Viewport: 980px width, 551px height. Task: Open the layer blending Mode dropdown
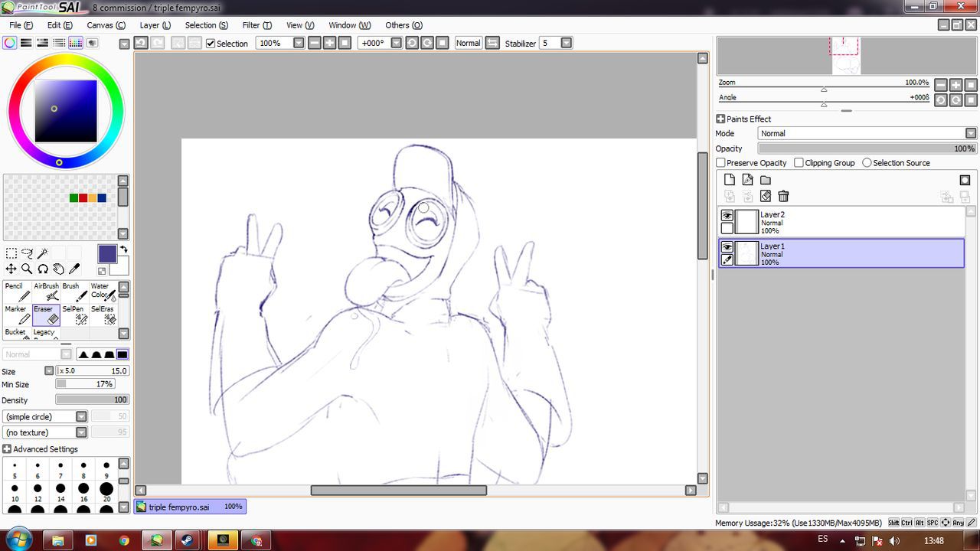(971, 133)
